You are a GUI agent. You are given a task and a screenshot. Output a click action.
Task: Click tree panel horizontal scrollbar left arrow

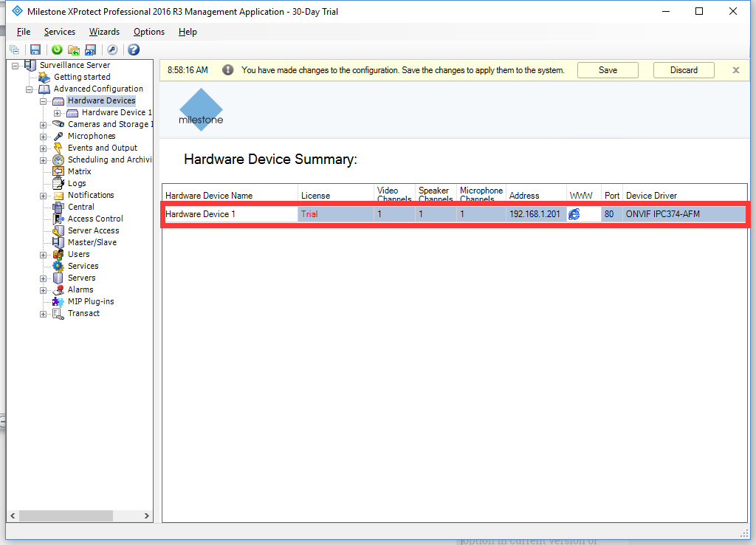coord(13,516)
